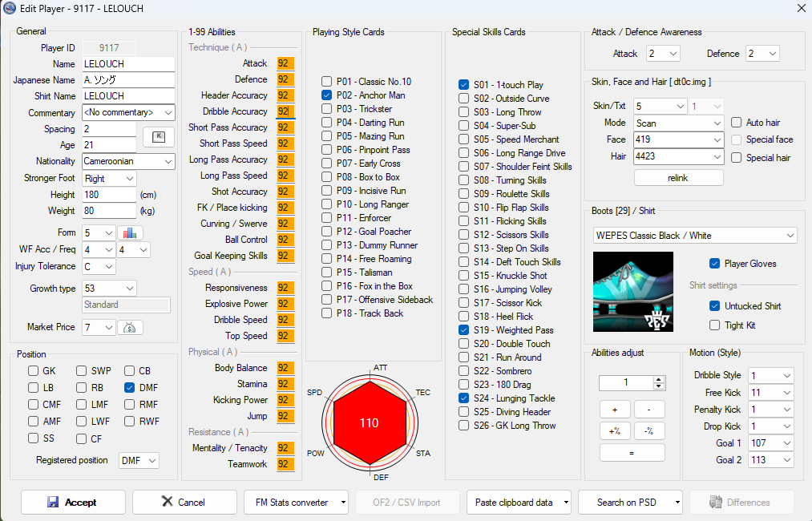Click the K keyboard icon button near Age
Image resolution: width=812 pixels, height=521 pixels.
click(x=159, y=137)
